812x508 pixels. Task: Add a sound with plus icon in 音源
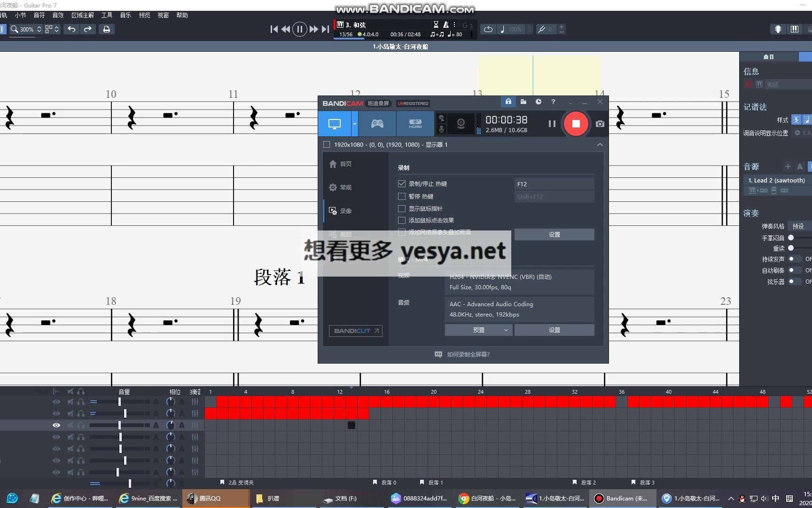(x=788, y=167)
